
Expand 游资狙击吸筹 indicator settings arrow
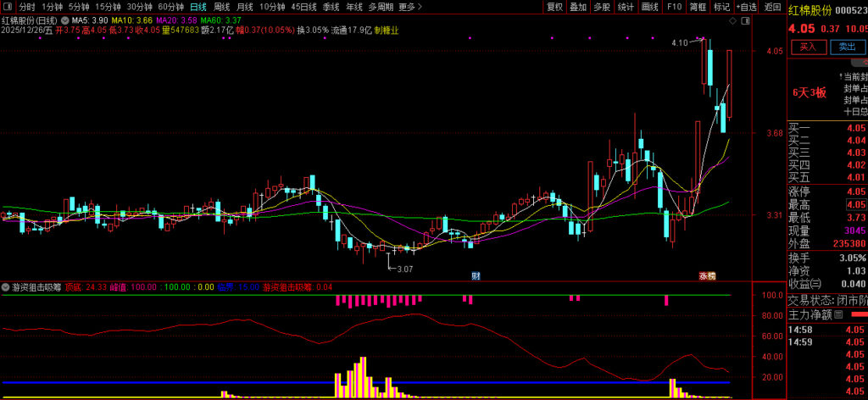tap(7, 286)
